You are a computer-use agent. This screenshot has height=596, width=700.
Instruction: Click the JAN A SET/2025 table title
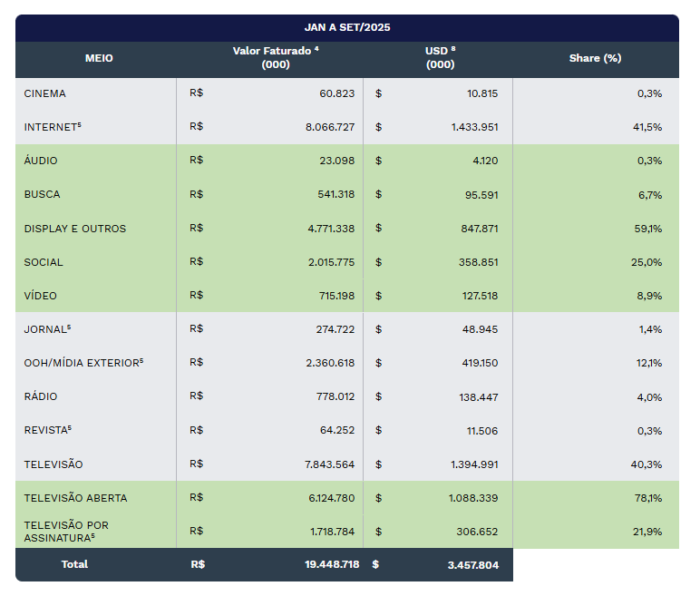point(347,27)
